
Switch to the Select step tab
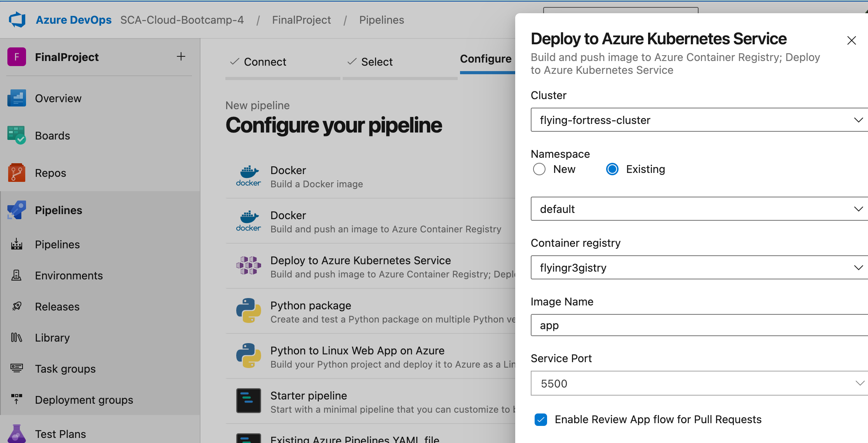(x=376, y=62)
